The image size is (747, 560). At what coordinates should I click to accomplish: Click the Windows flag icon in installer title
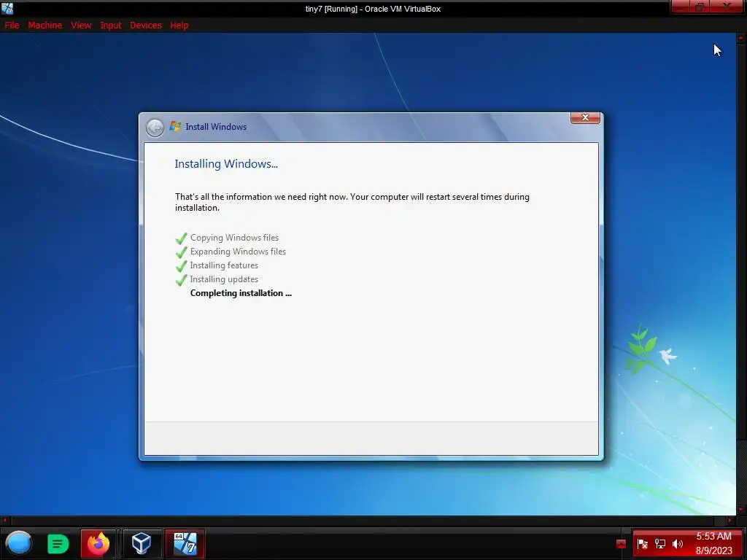175,126
